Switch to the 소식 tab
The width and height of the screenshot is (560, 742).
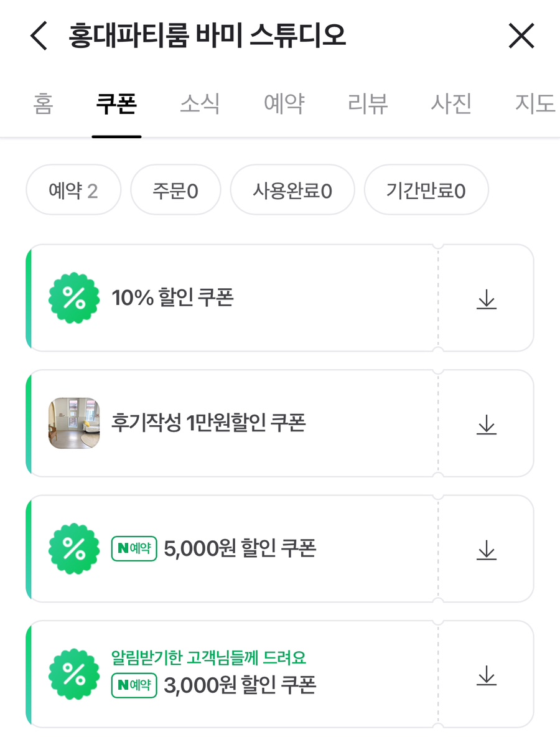pyautogui.click(x=200, y=104)
